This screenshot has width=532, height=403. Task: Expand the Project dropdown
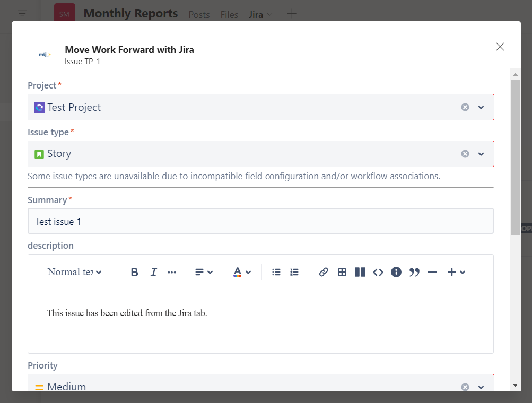click(x=481, y=107)
